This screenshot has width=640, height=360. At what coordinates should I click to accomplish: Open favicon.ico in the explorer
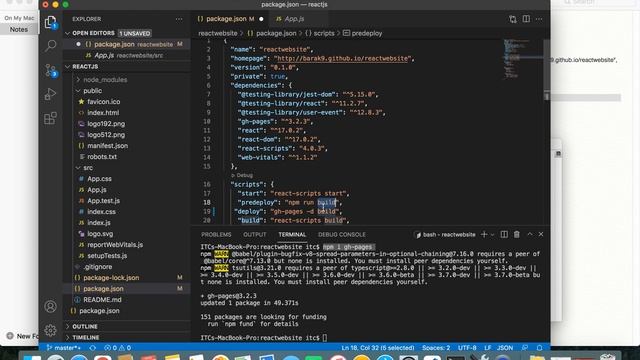tap(103, 102)
